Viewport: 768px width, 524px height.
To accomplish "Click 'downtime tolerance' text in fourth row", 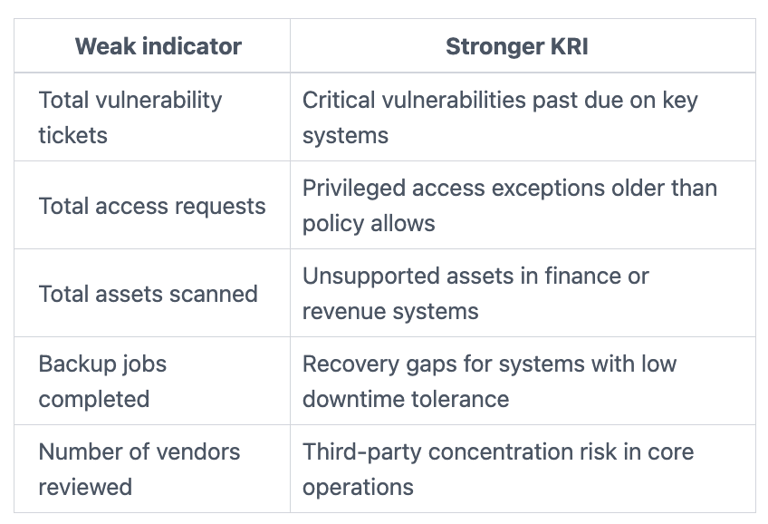I will pos(405,399).
